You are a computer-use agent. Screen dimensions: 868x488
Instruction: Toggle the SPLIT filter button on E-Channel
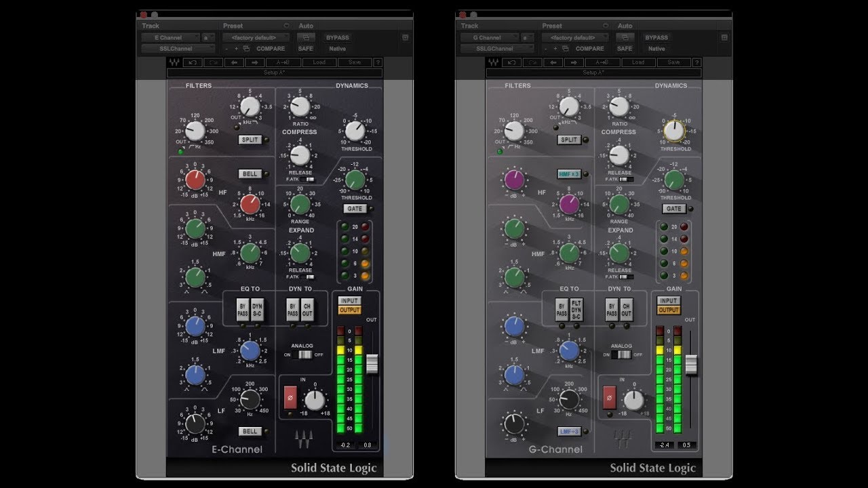pos(250,140)
